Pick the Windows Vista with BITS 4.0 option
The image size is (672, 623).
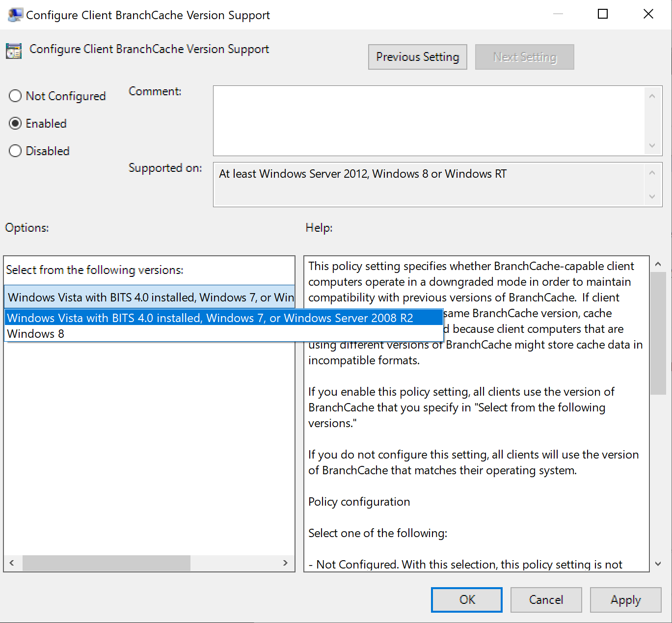(x=210, y=318)
